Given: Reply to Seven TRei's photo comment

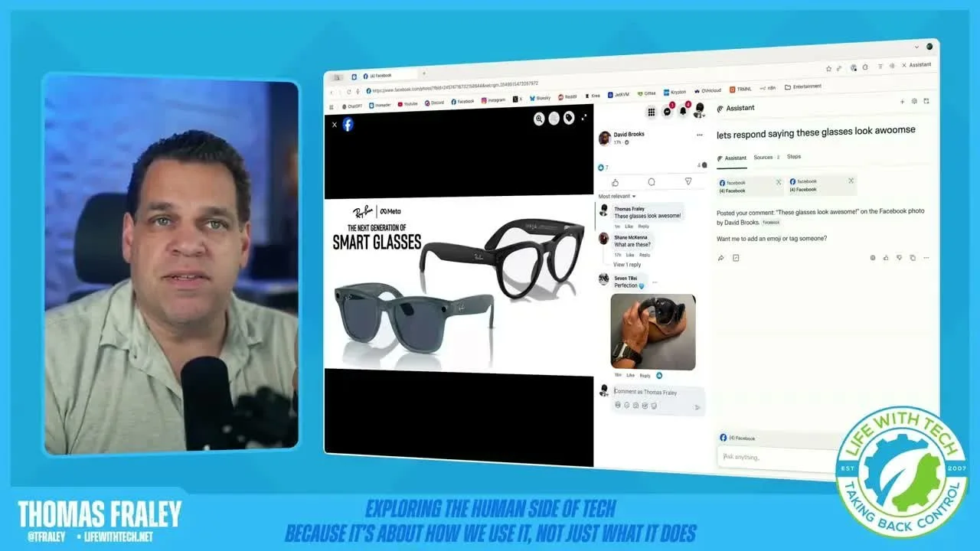Looking at the screenshot, I should 645,375.
